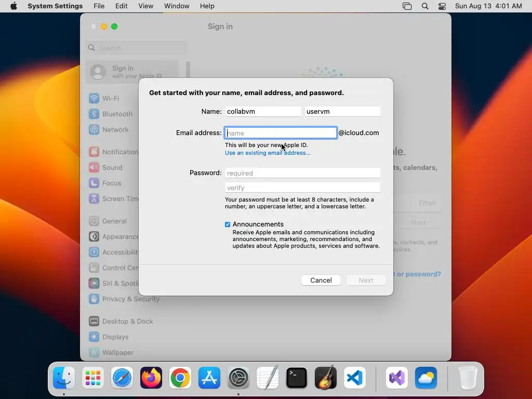Select Control Center icon in sidebar
Viewport: 532px width, 399px height.
pyautogui.click(x=94, y=268)
